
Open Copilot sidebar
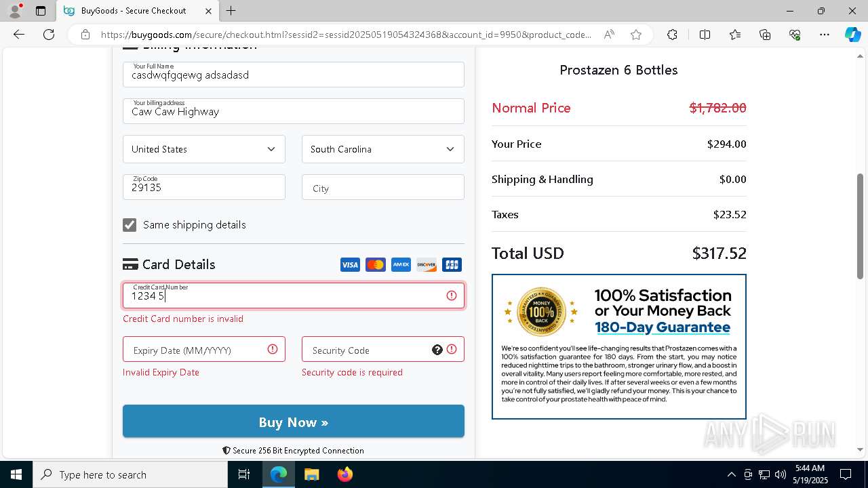[852, 35]
